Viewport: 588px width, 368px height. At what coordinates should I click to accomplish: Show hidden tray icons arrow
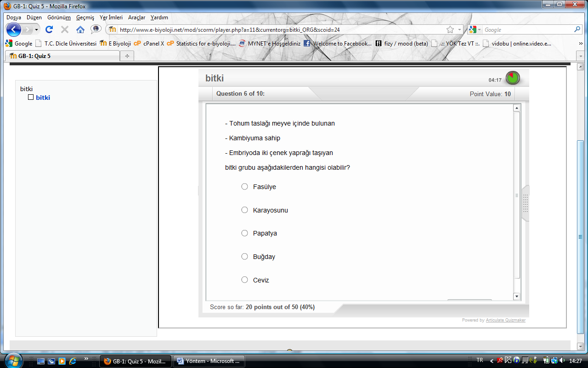(492, 361)
